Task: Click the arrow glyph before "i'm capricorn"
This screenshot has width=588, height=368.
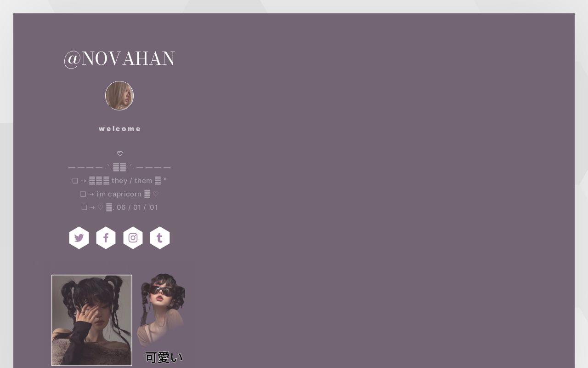Action: coord(91,194)
